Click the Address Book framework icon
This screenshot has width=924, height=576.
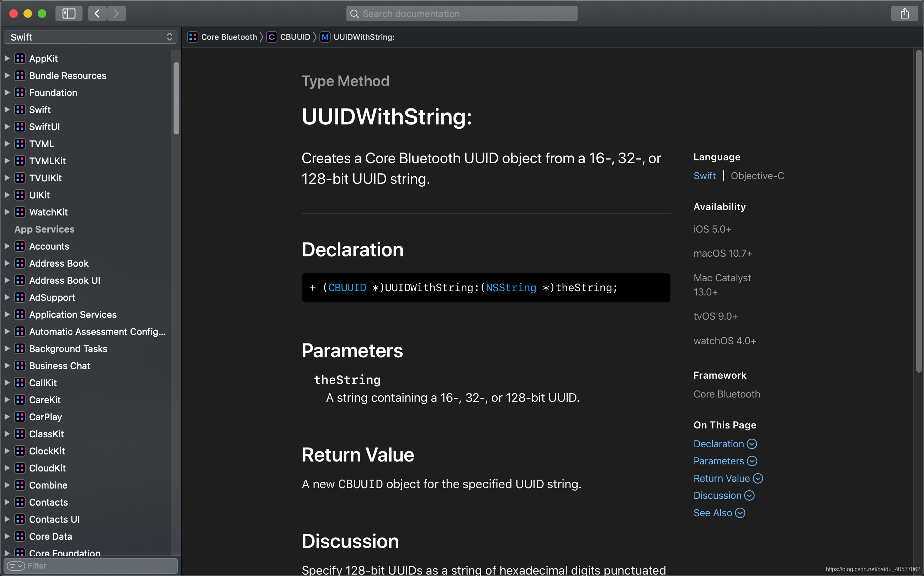[x=20, y=263]
